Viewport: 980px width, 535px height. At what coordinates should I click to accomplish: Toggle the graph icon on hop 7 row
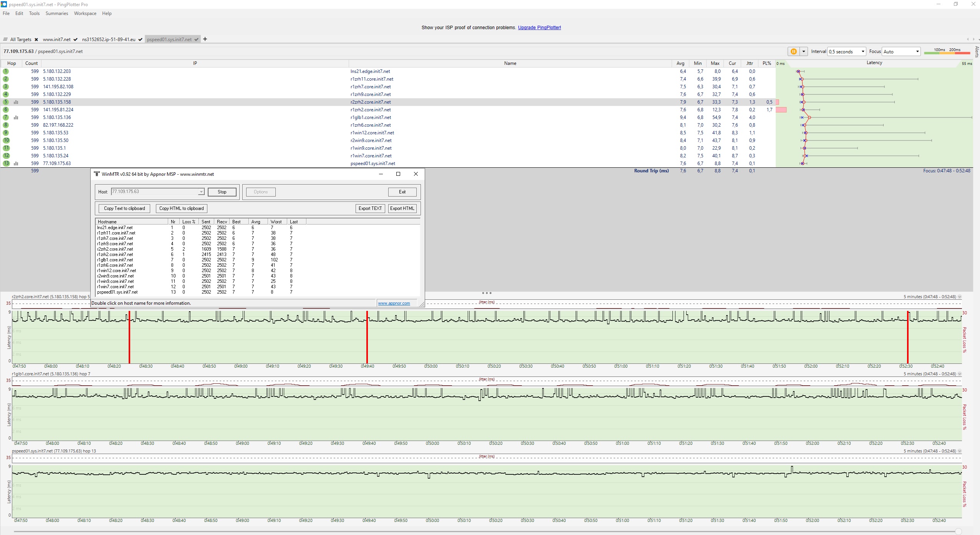(16, 117)
